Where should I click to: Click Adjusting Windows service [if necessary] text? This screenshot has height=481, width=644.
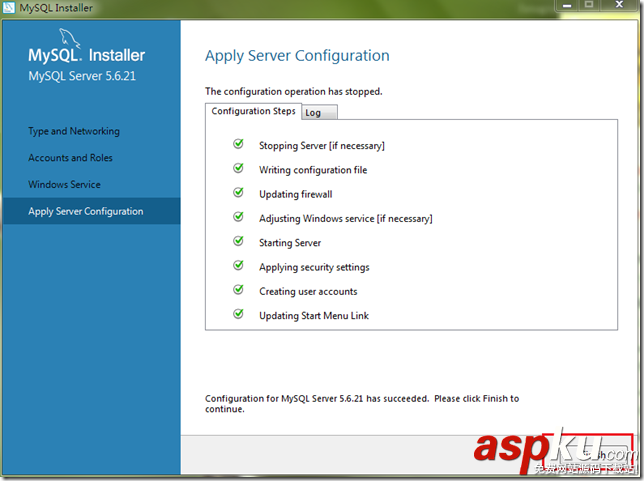pyautogui.click(x=346, y=219)
